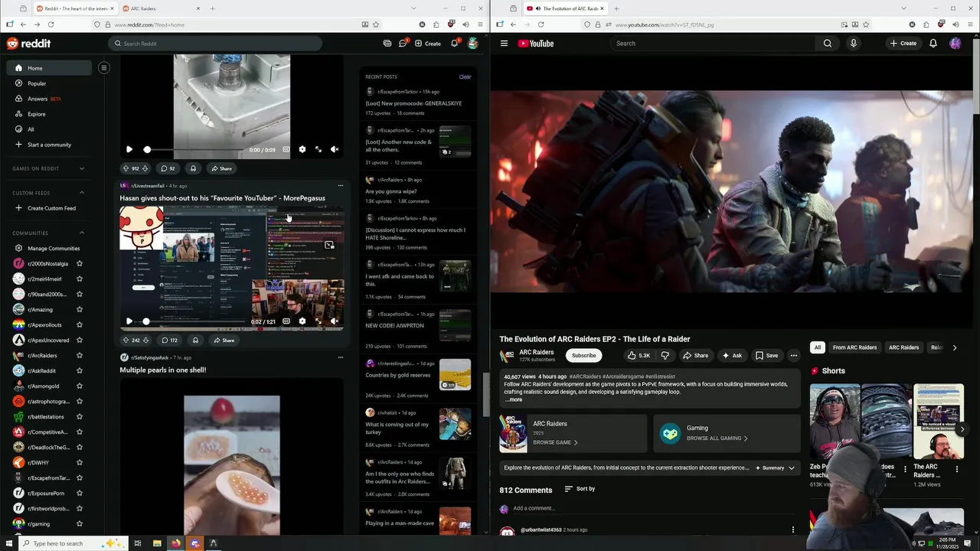Downvote the post with 912 votes

[x=145, y=168]
